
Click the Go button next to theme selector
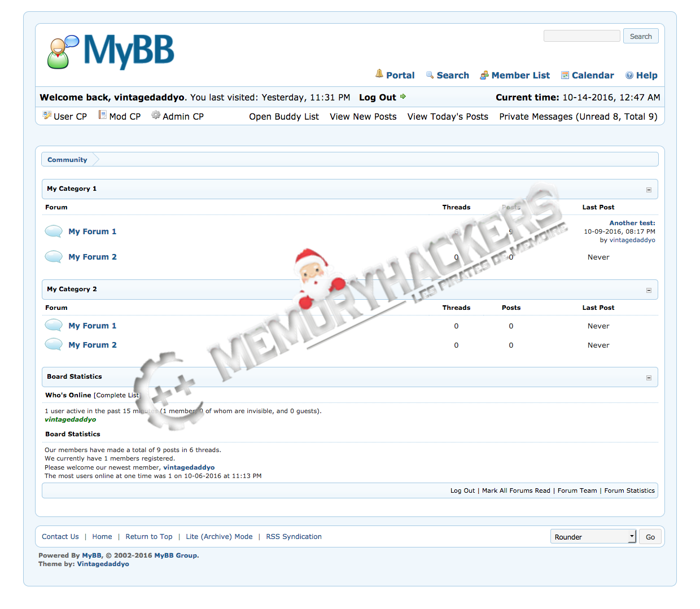650,537
